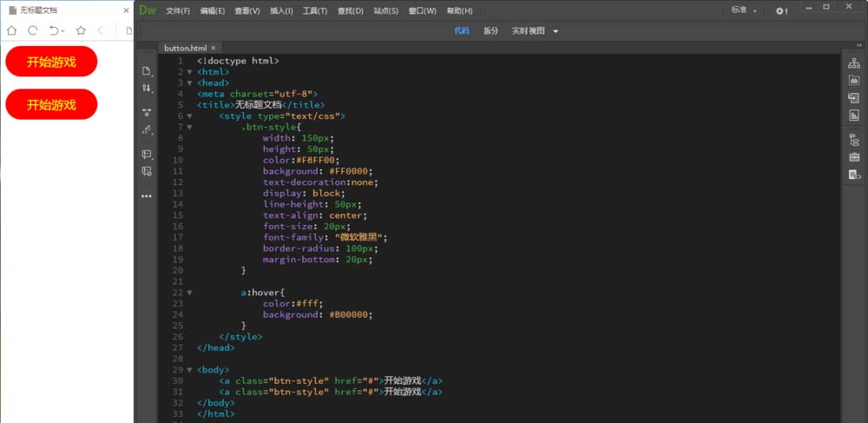
Task: Collapse the html tag on line 2
Action: (x=189, y=72)
